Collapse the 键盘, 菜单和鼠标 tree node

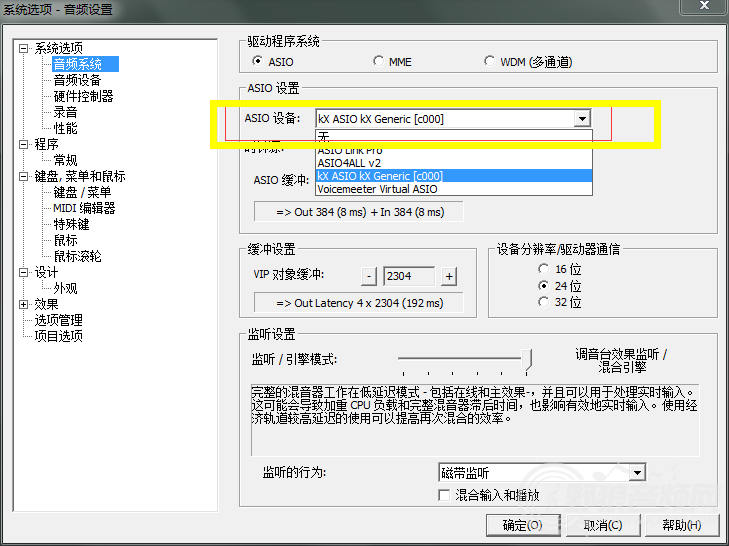[x=24, y=176]
